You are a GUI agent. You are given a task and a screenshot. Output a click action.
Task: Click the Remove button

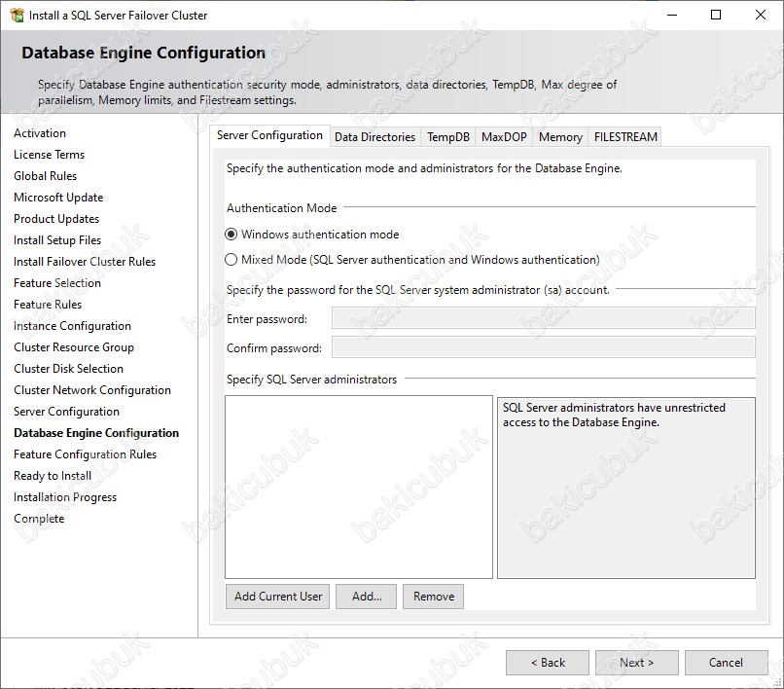(434, 597)
